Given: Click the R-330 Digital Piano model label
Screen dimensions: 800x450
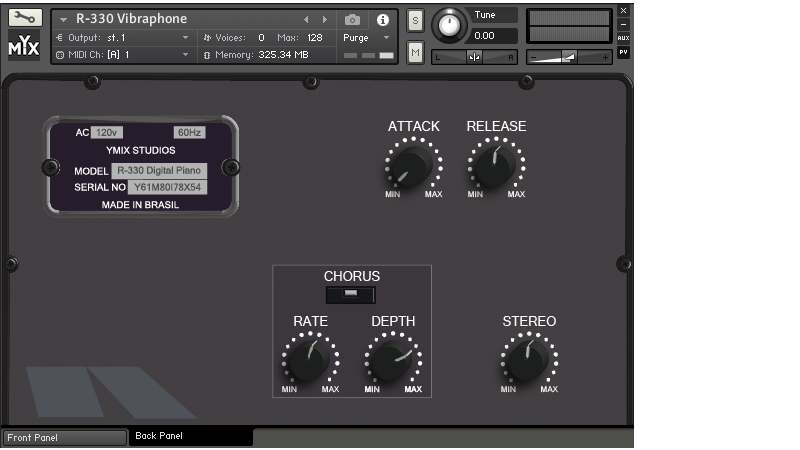Looking at the screenshot, I should [x=159, y=170].
